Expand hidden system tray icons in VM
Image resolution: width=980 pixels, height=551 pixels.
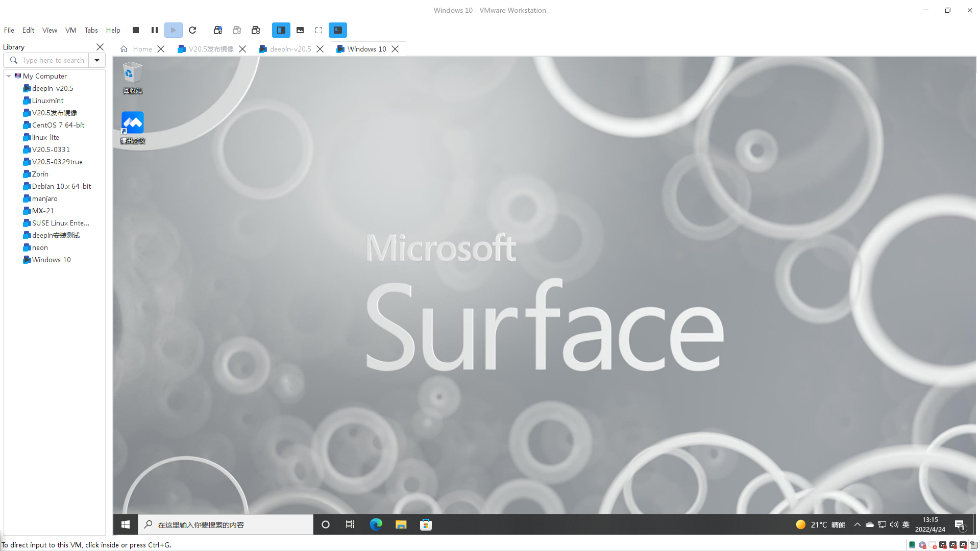857,524
